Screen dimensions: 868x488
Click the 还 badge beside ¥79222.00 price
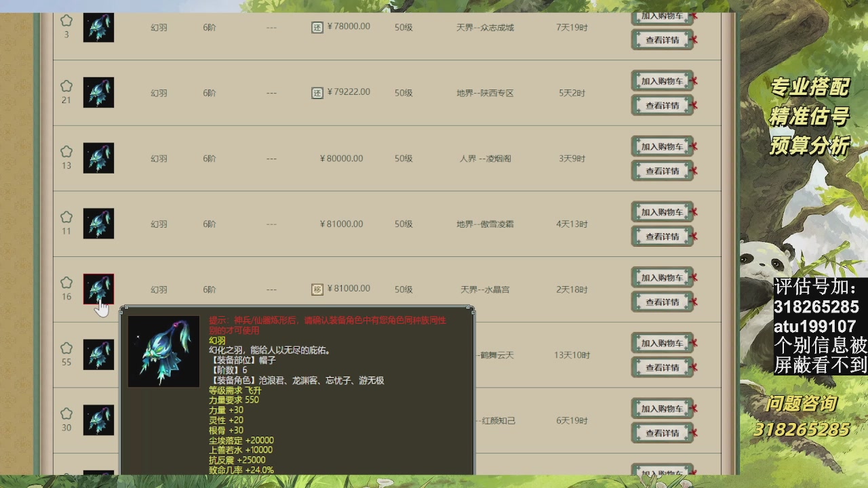pyautogui.click(x=317, y=91)
